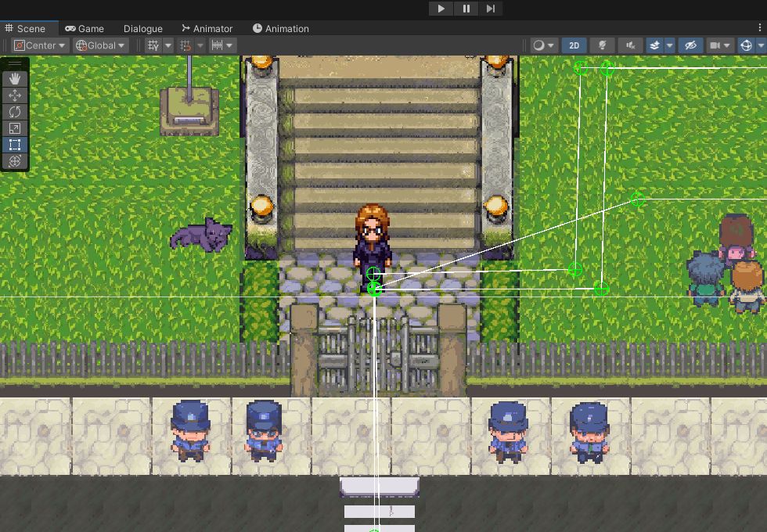Click the tools overlay drag handle
The height and width of the screenshot is (532, 767).
[15, 63]
